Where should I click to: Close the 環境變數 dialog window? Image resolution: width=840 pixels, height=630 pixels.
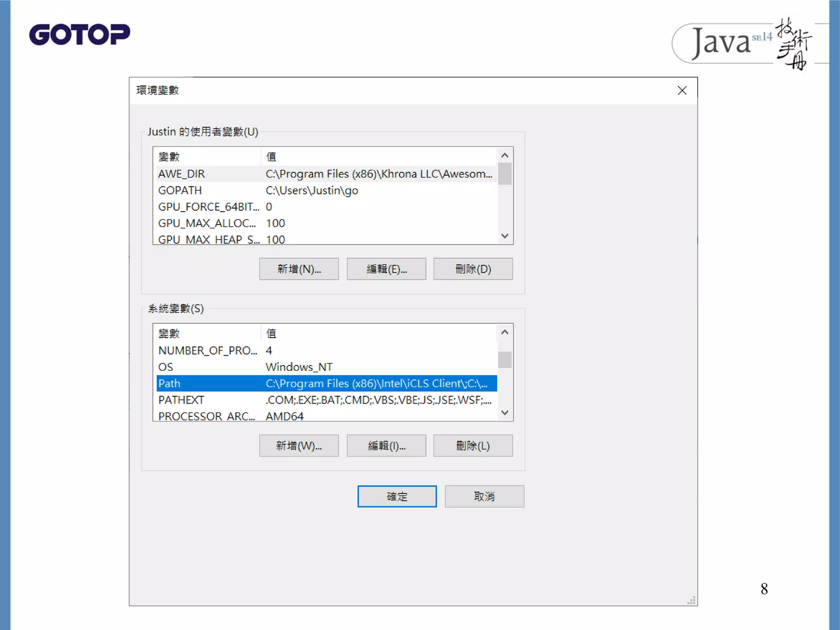point(682,91)
